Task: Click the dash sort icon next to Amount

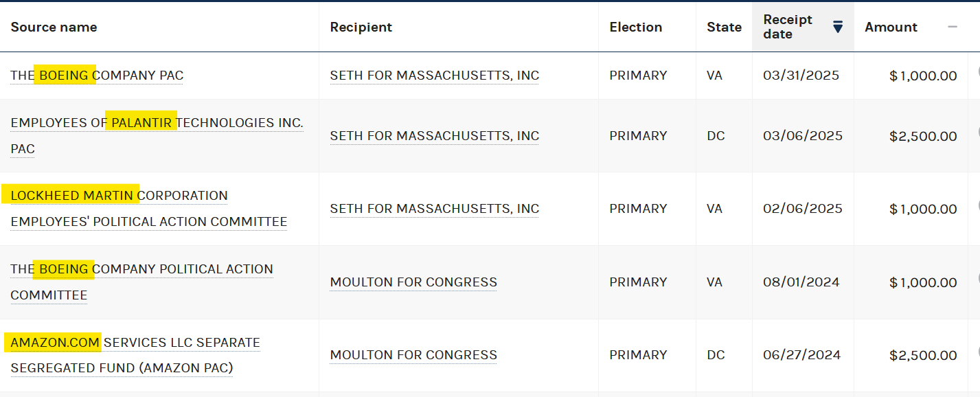Action: click(x=952, y=27)
